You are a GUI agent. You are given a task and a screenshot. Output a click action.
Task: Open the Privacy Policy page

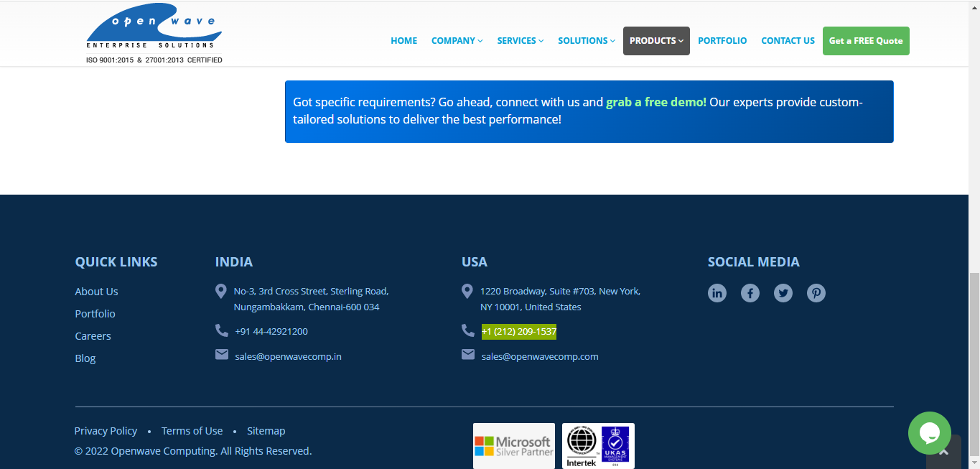point(106,430)
